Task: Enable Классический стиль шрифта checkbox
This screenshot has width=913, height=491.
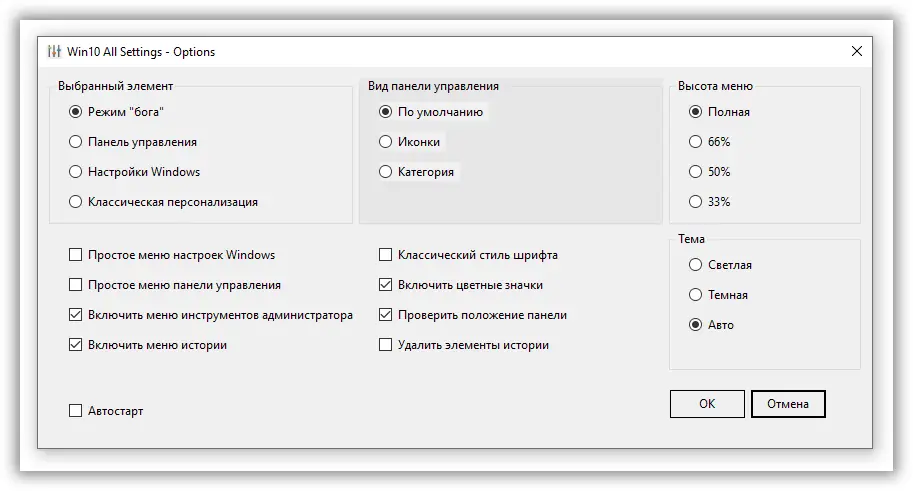Action: coord(386,255)
